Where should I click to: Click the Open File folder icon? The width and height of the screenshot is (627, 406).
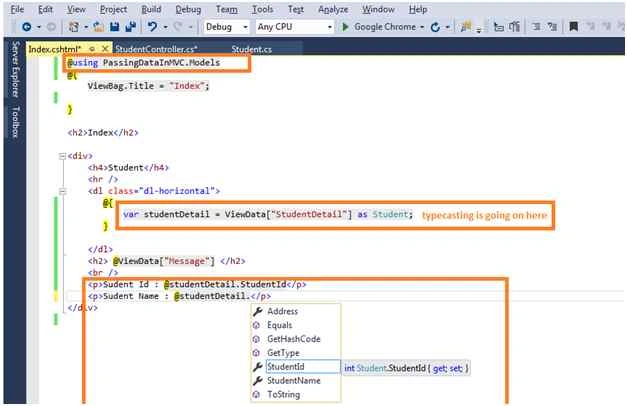pyautogui.click(x=98, y=27)
